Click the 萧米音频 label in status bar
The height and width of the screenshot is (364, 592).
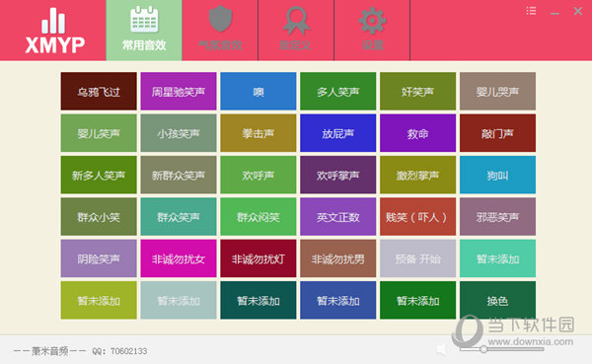click(49, 351)
